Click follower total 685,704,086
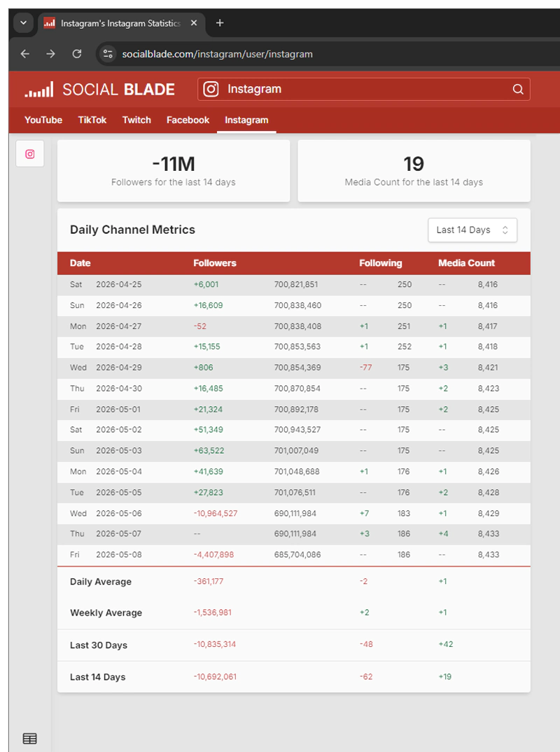 [x=297, y=555]
